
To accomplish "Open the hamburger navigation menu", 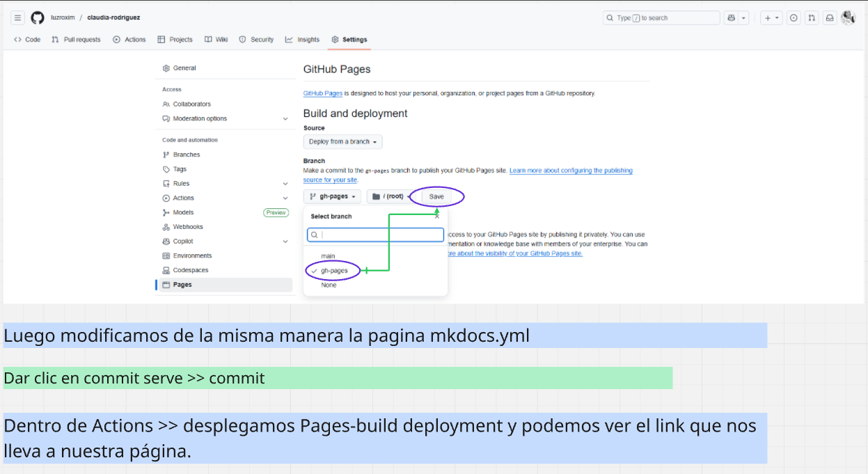I will coord(18,18).
